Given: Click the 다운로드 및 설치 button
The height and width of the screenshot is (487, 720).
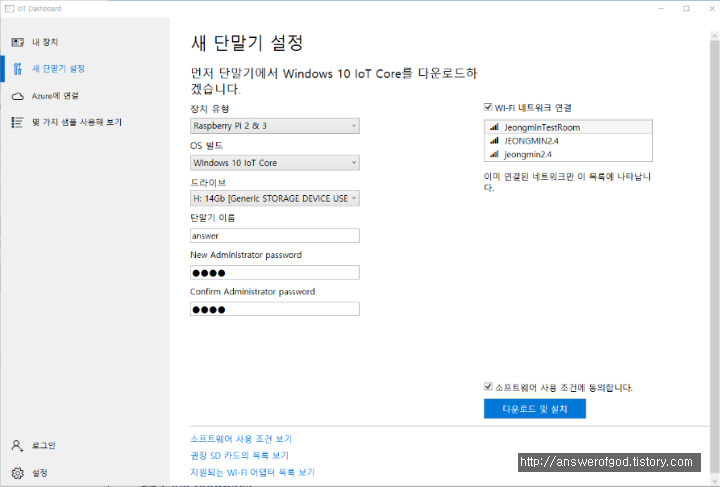Looking at the screenshot, I should [534, 409].
